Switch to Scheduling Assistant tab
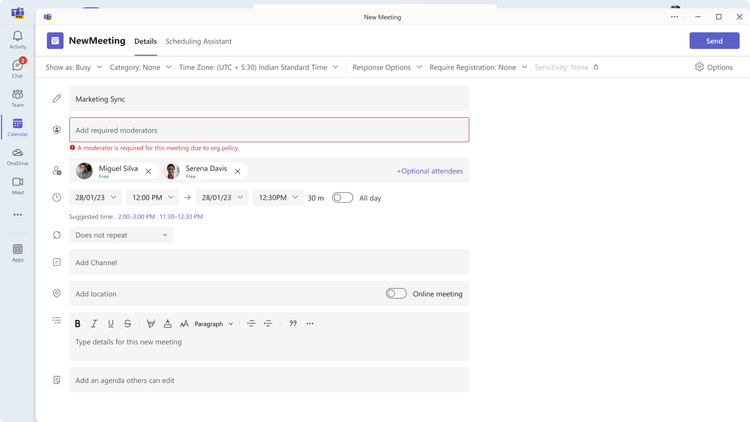The width and height of the screenshot is (750, 422). pyautogui.click(x=199, y=42)
